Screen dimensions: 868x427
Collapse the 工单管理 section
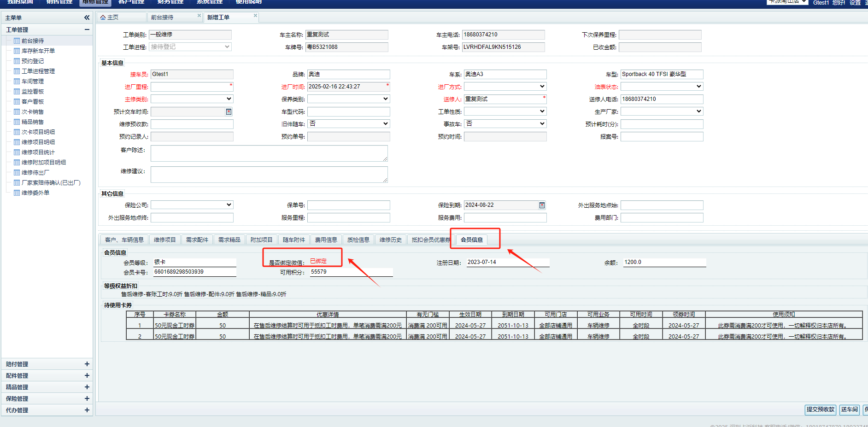pyautogui.click(x=87, y=29)
